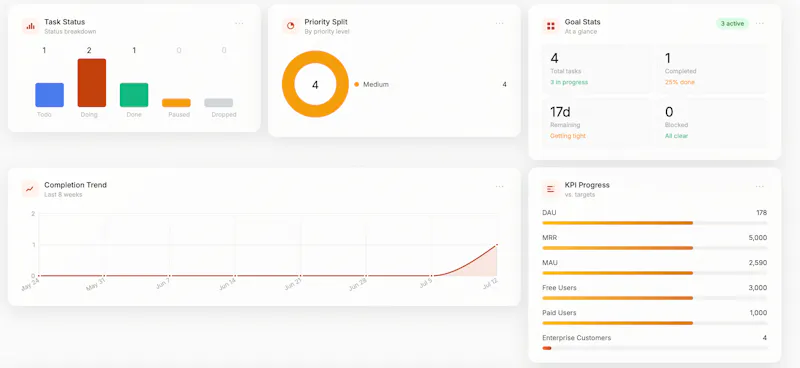Click the MAU value 2,590
This screenshot has width=800, height=368.
pyautogui.click(x=758, y=263)
